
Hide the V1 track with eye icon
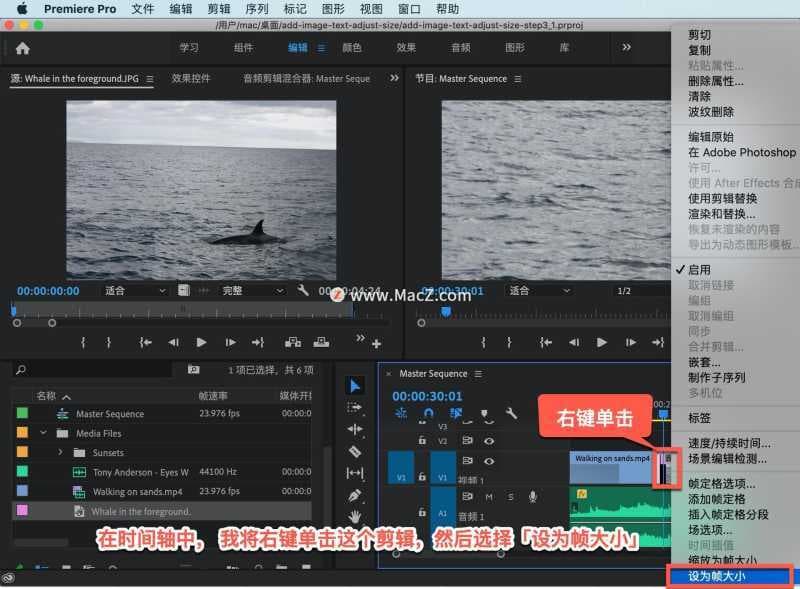coord(490,461)
